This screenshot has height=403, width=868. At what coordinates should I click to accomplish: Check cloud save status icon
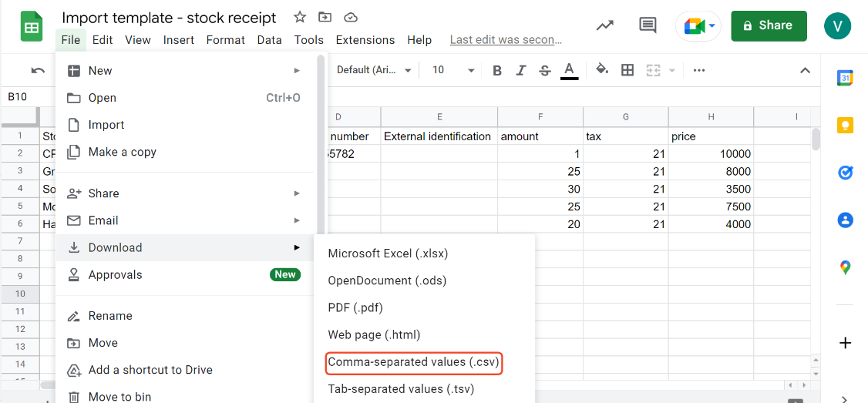[x=351, y=17]
